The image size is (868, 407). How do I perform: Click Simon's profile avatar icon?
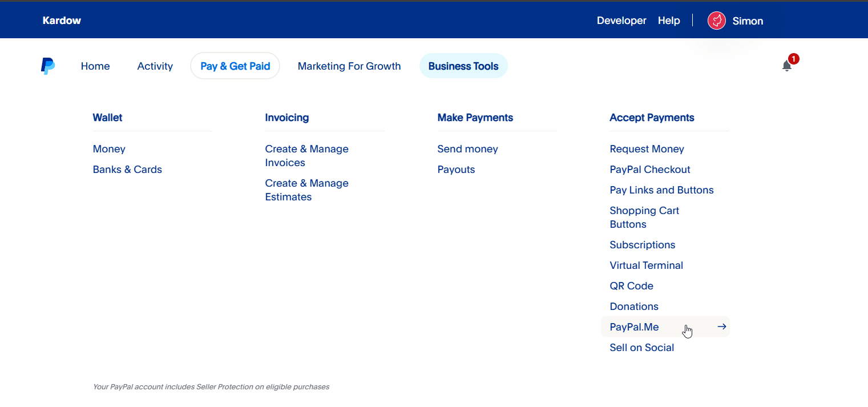tap(716, 21)
